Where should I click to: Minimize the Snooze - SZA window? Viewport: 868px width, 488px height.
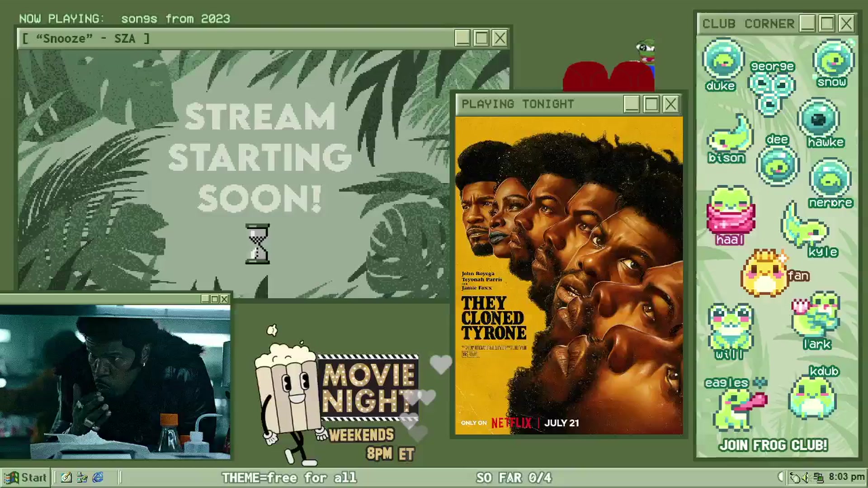pos(462,38)
